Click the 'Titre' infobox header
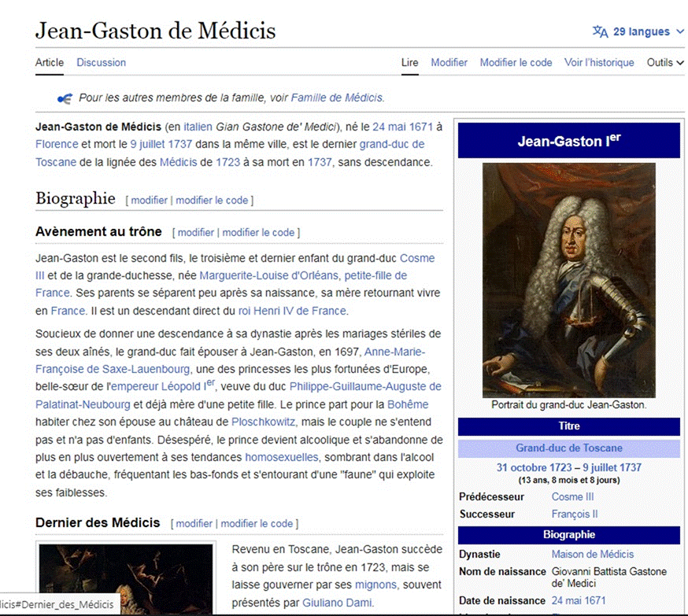Viewport: 688px width, 616px height. pyautogui.click(x=569, y=426)
